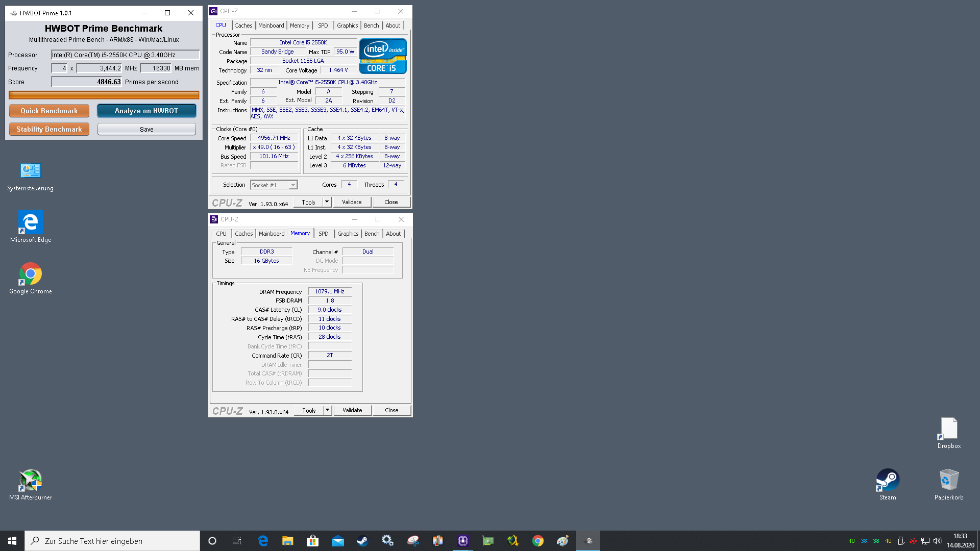
Task: Click the Processor name field in HWBOT
Action: click(x=125, y=55)
